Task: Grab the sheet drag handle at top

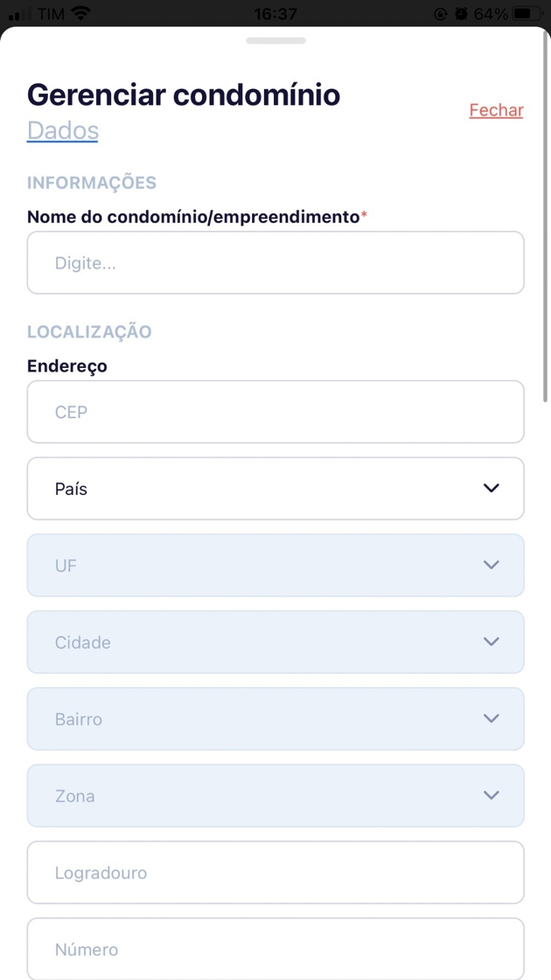Action: [x=275, y=40]
